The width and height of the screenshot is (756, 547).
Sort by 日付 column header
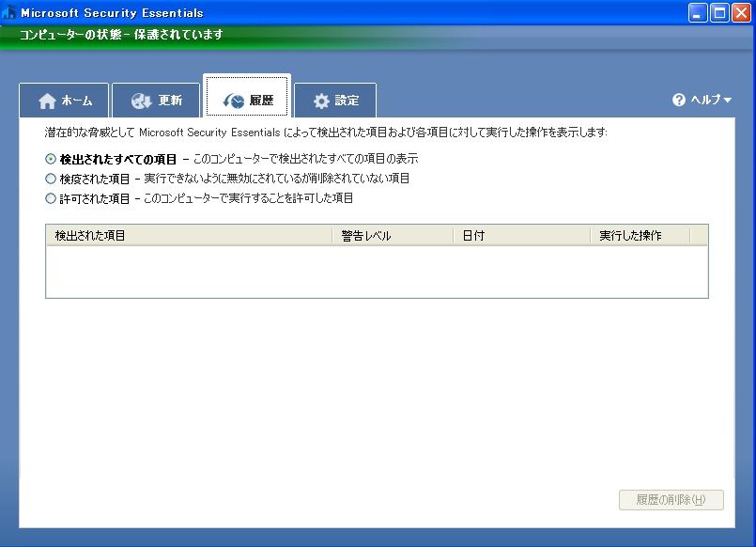pyautogui.click(x=521, y=235)
